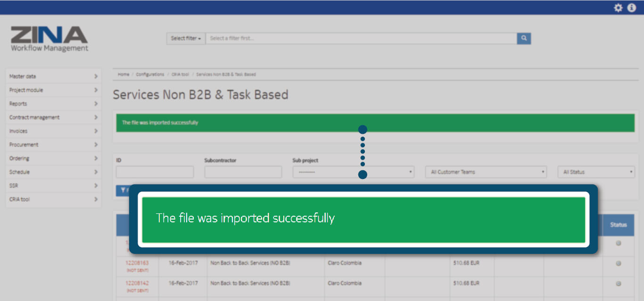The height and width of the screenshot is (301, 644).
Task: Open the Sub project dropdown
Action: coord(353,172)
